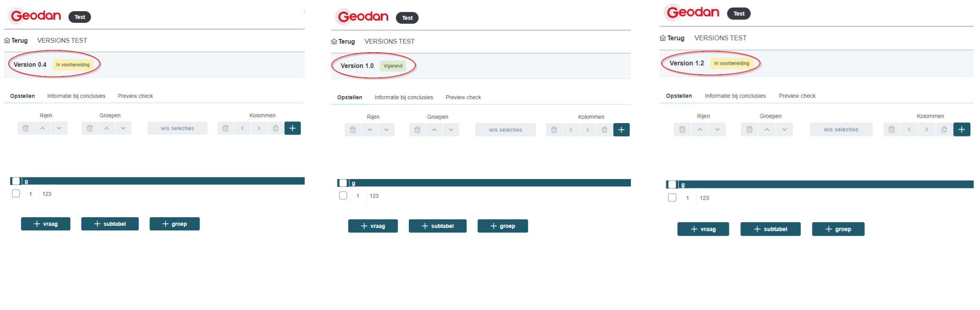This screenshot has height=310, width=980.
Task: Click the home Terug icon in Version 1.2 panel
Action: click(663, 38)
